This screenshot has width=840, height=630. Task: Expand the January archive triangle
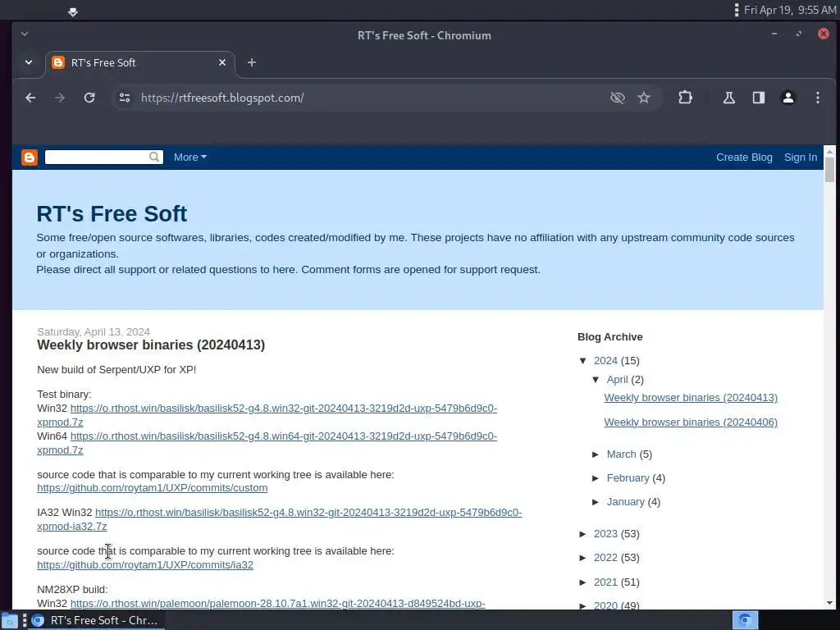(596, 502)
